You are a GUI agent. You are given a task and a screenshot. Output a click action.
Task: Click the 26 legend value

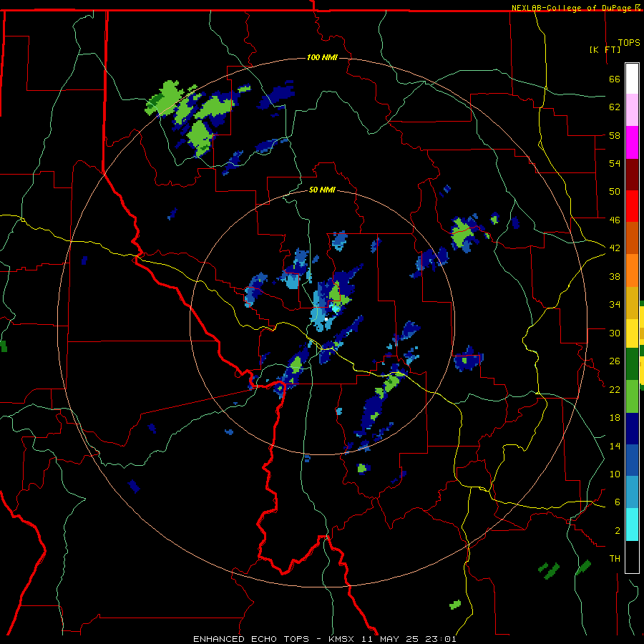tap(615, 361)
